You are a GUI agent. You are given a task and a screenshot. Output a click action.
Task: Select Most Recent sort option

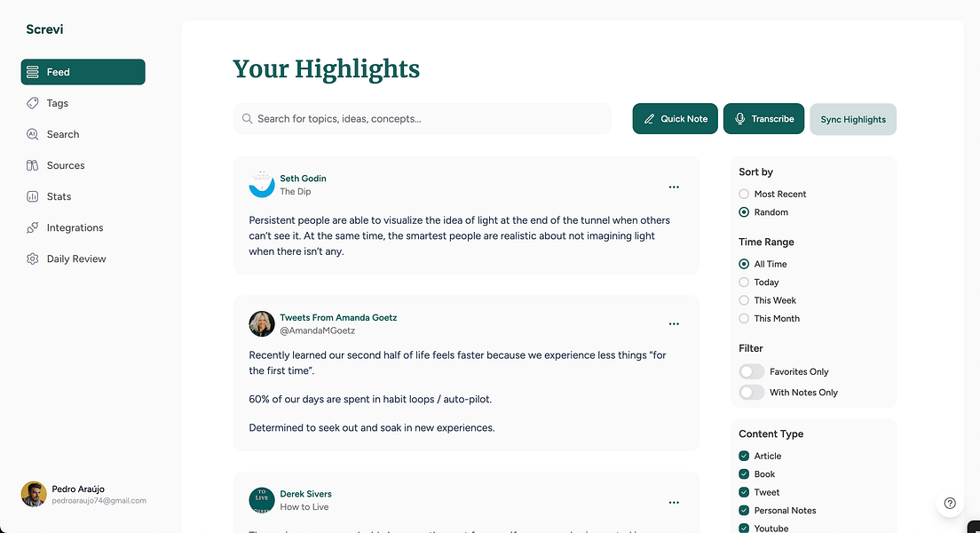[744, 194]
